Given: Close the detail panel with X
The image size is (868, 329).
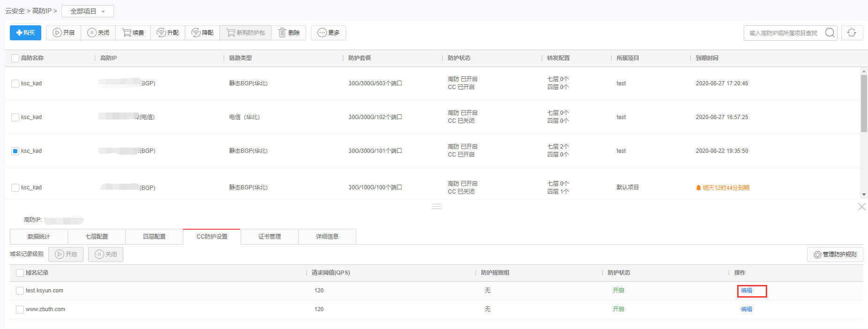Looking at the screenshot, I should [x=861, y=207].
